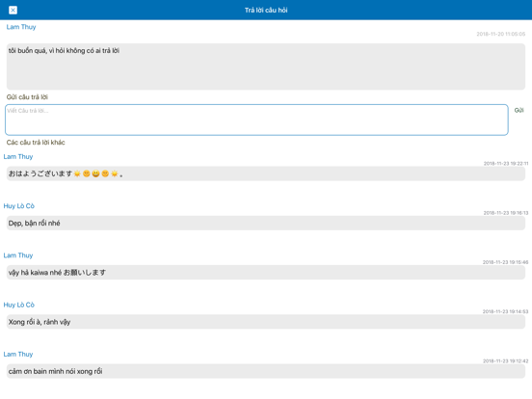Click the reply timestamp 2018-11-23 19:16:13
Screen dimensions: 532x399
click(x=506, y=213)
